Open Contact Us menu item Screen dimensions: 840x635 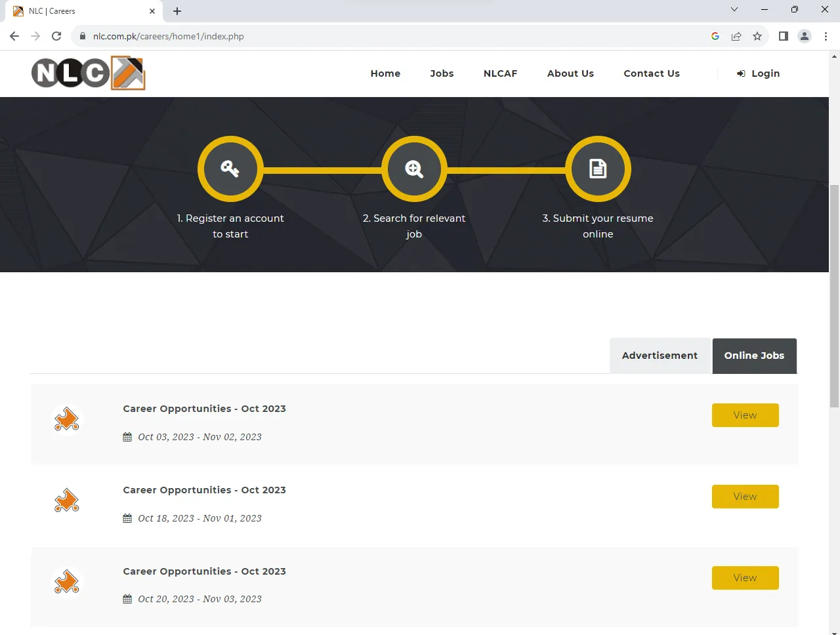tap(652, 73)
